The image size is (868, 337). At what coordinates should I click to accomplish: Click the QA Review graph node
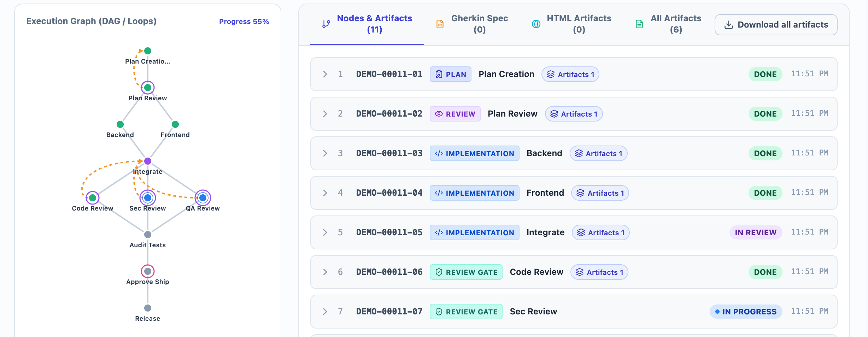click(203, 198)
